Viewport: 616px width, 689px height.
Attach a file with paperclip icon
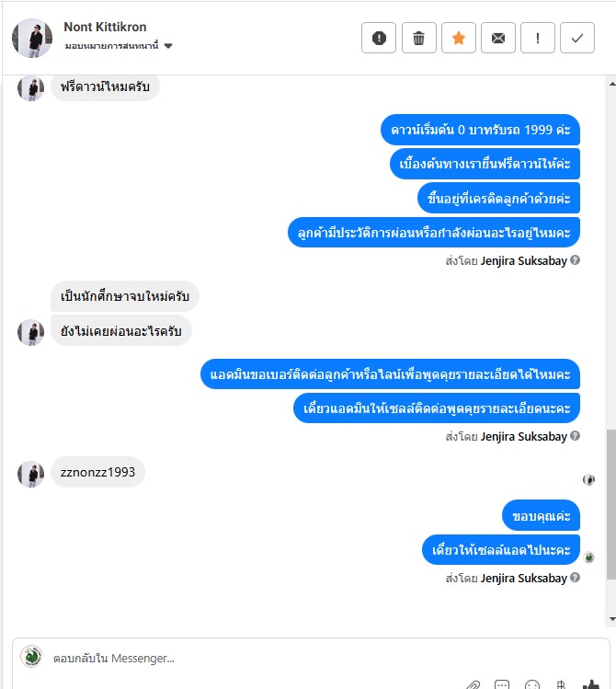472,685
